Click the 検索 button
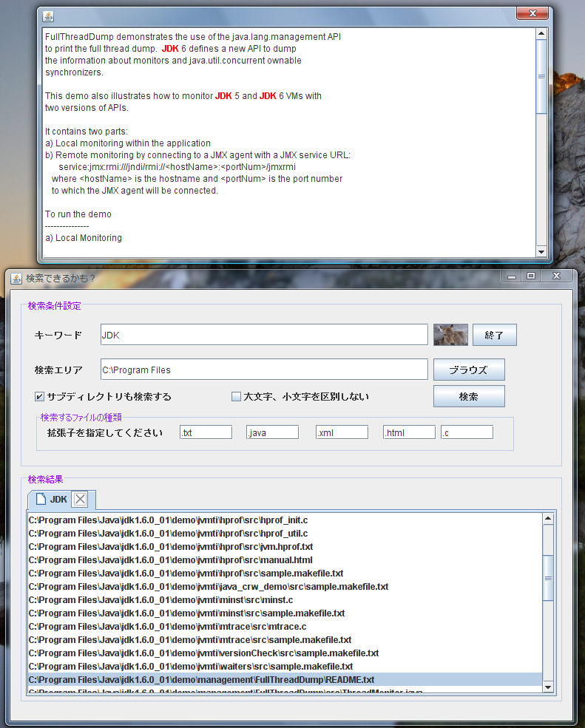585x728 pixels. [469, 396]
